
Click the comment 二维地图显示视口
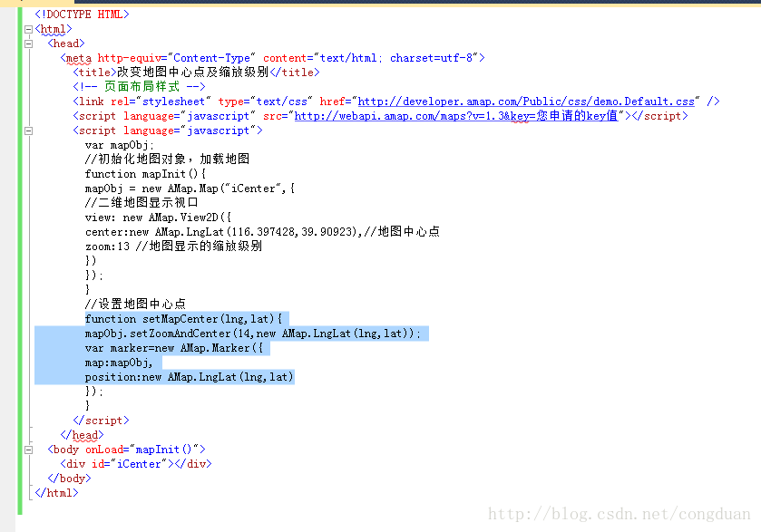click(x=141, y=202)
